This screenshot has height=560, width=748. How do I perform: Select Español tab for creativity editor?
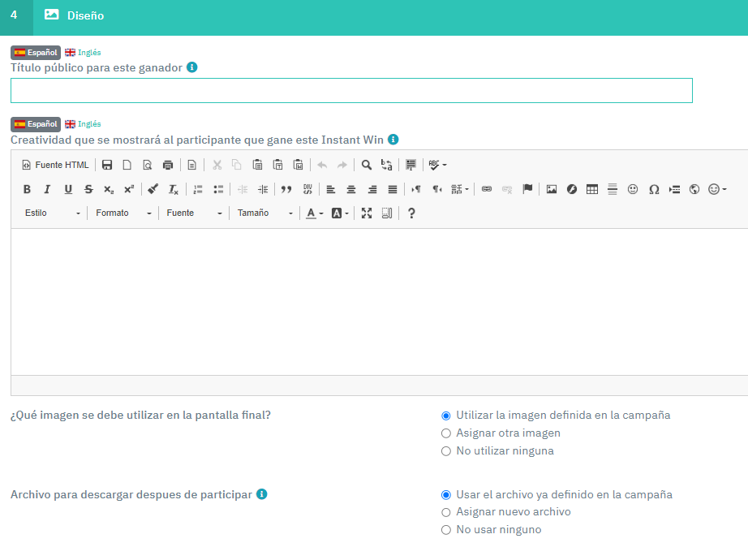click(36, 124)
